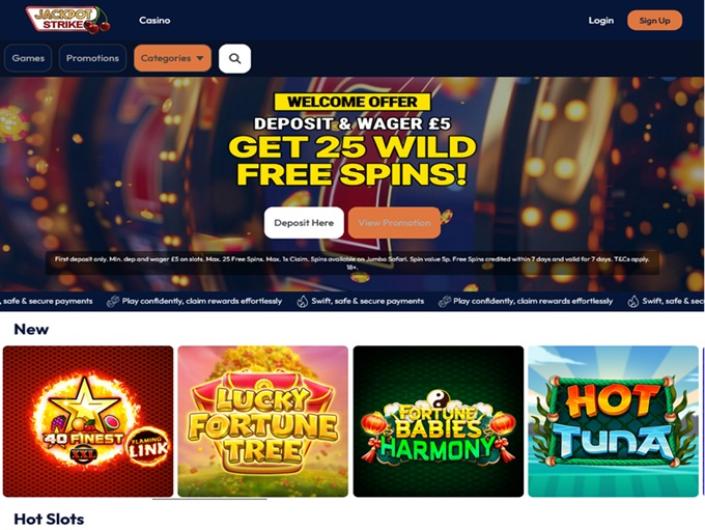Open Lucky Fortune Tree game
The image size is (705, 530).
263,421
